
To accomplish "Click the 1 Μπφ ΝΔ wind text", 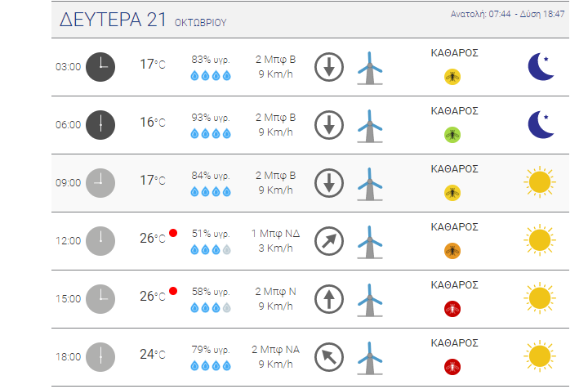I will 275,234.
